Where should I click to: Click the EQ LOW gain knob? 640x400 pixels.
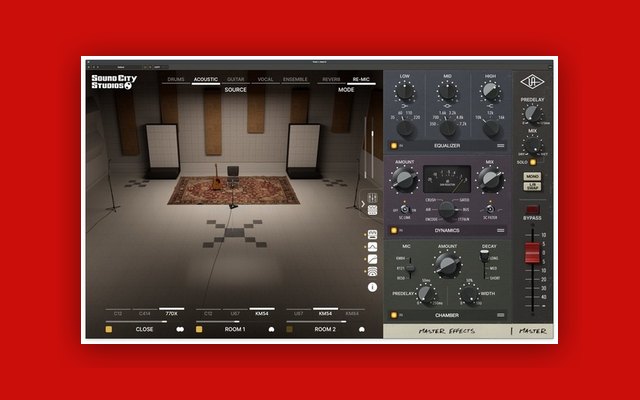tap(405, 91)
